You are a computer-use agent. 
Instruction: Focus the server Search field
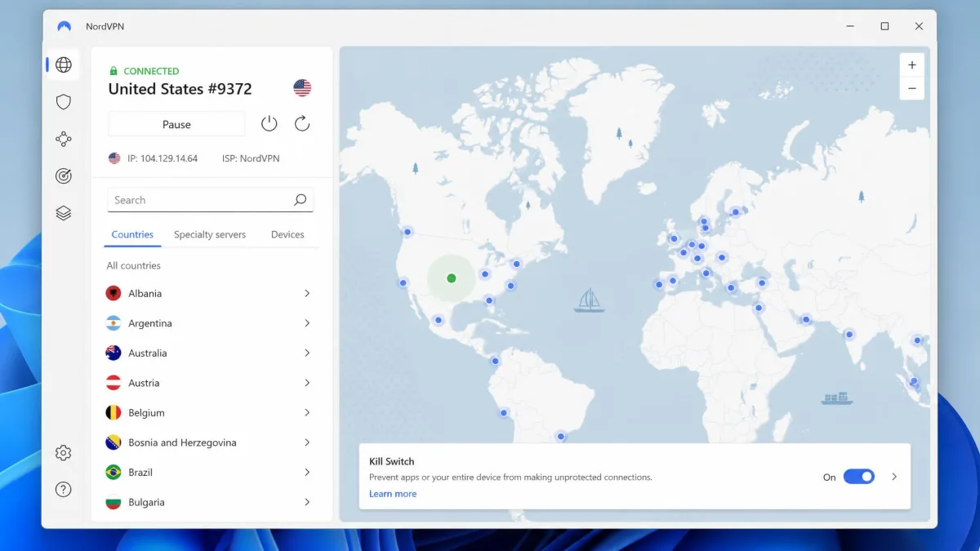click(210, 200)
